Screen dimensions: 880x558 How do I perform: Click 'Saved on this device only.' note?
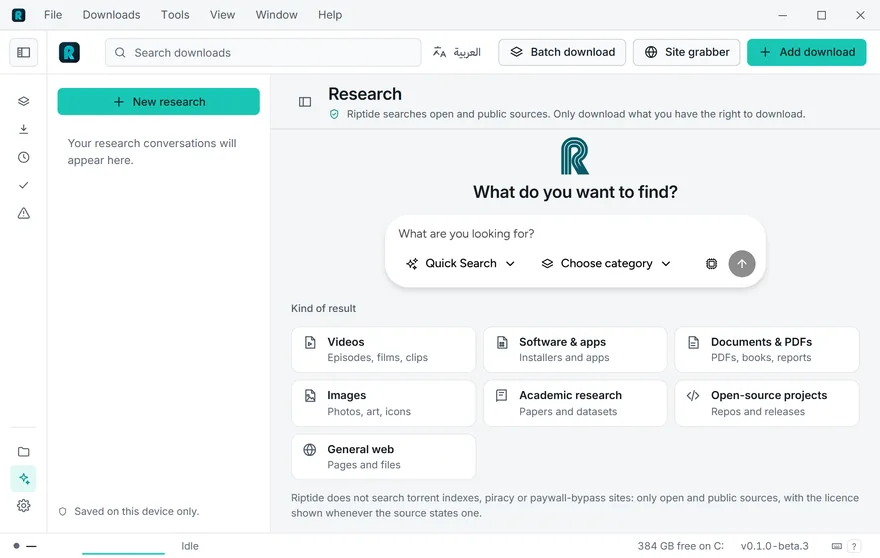(136, 511)
